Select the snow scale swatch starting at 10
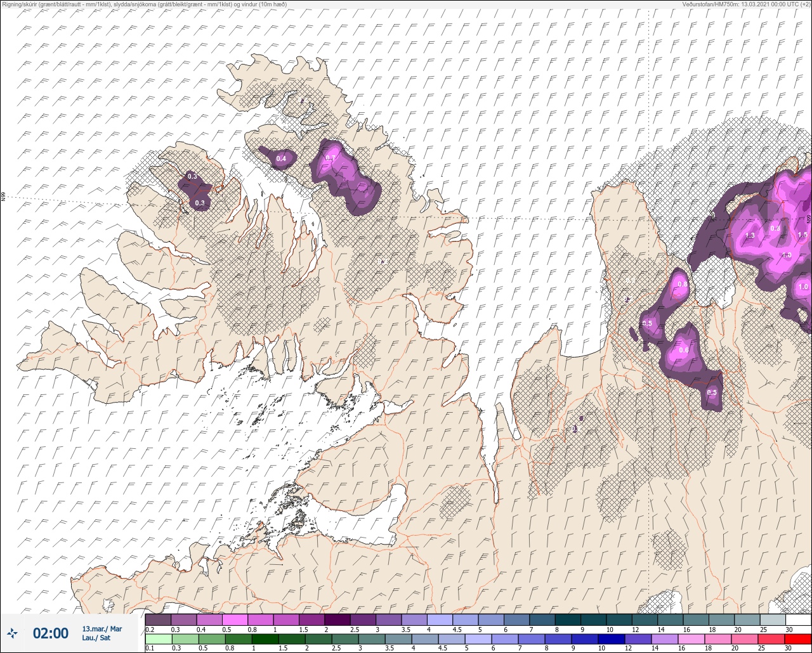812x653 pixels. coord(619,619)
